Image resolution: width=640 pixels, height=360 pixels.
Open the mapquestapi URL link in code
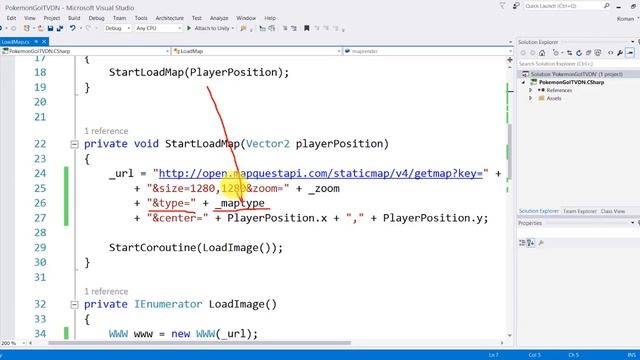click(x=320, y=173)
